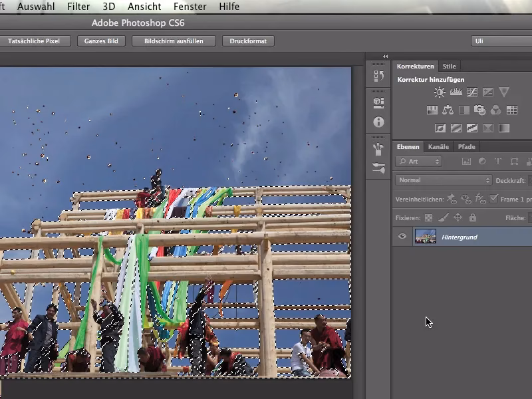
Task: Open the layer filter Art dropdown
Action: point(418,162)
